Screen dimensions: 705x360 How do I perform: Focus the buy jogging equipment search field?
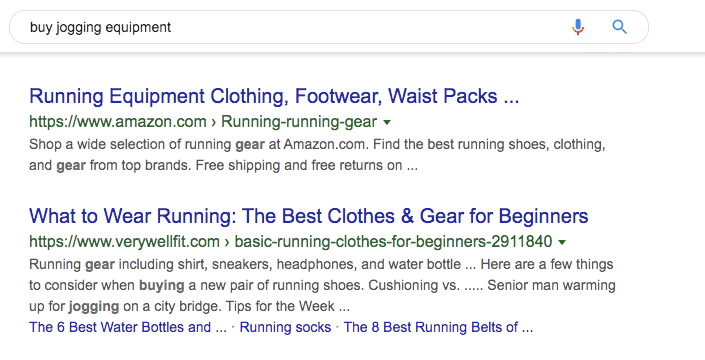[x=288, y=27]
